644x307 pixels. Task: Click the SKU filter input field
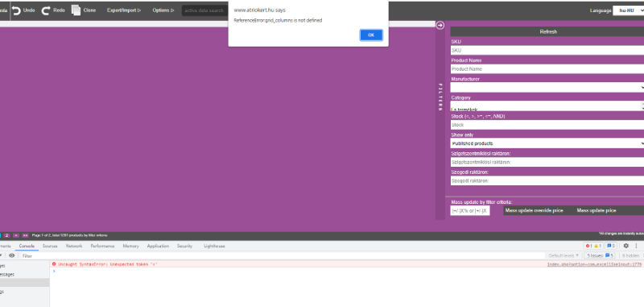point(547,50)
